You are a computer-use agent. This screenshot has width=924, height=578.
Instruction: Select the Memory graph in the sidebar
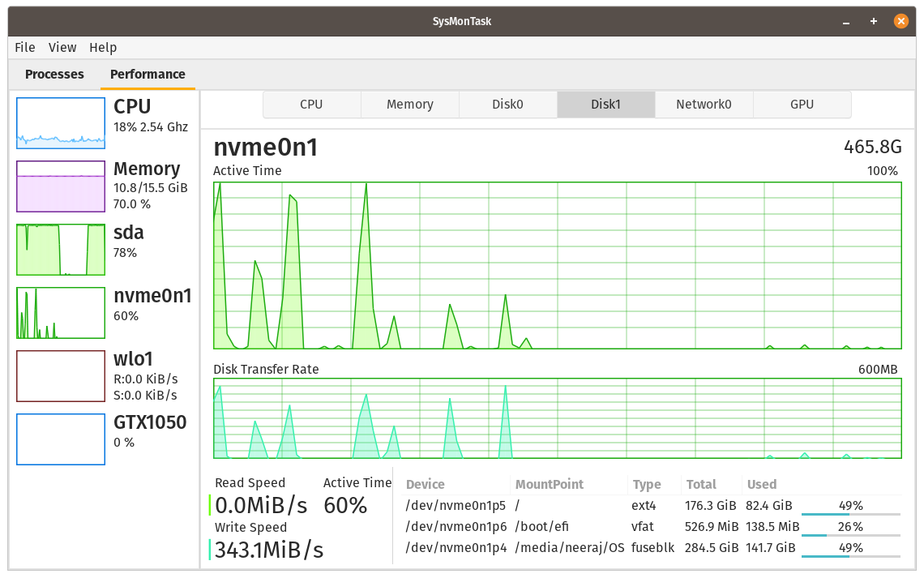(x=61, y=186)
